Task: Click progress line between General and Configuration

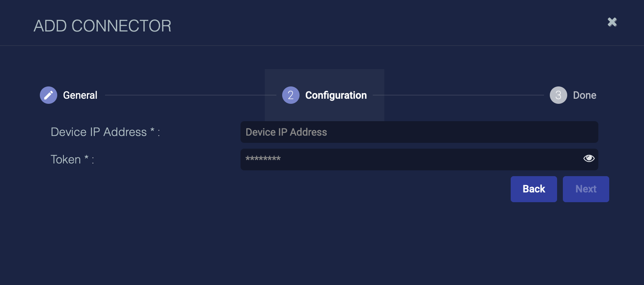Action: (190, 95)
